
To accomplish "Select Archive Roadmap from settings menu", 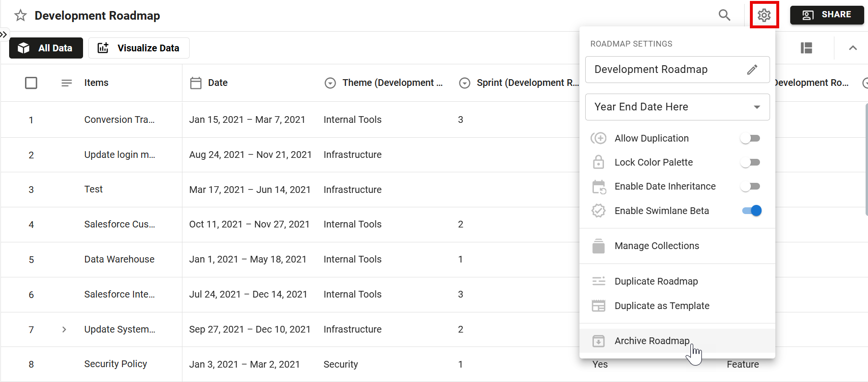I will click(651, 341).
